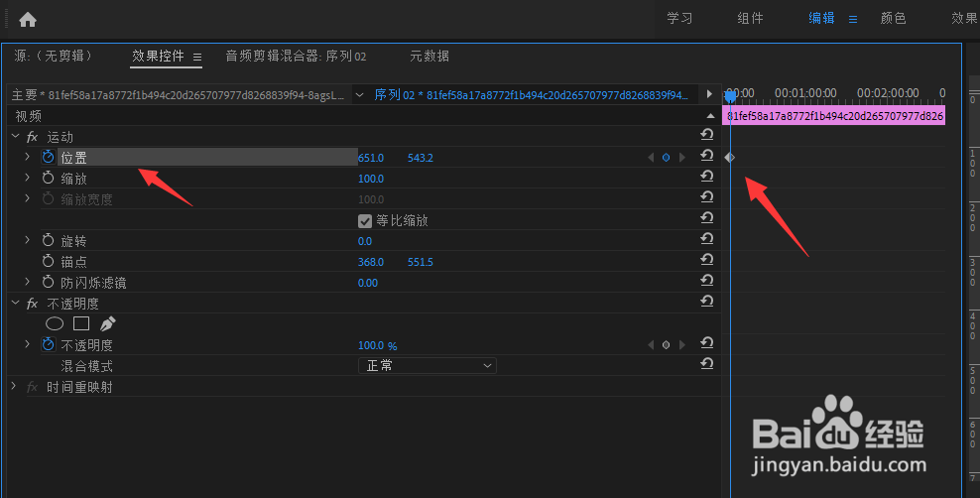Toggle animation stopwatch for 防闪烁滤镜
The image size is (980, 498).
pos(49,282)
